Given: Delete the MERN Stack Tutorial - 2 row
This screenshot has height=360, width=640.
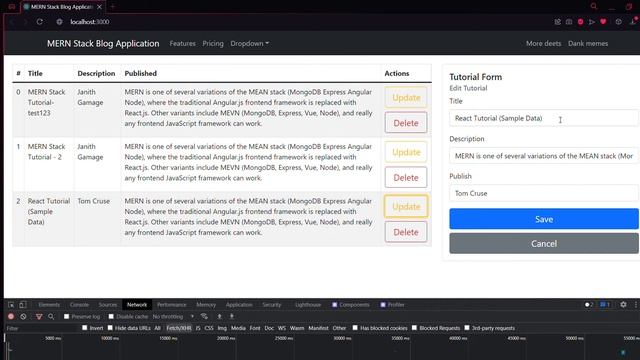Looking at the screenshot, I should coord(406,178).
